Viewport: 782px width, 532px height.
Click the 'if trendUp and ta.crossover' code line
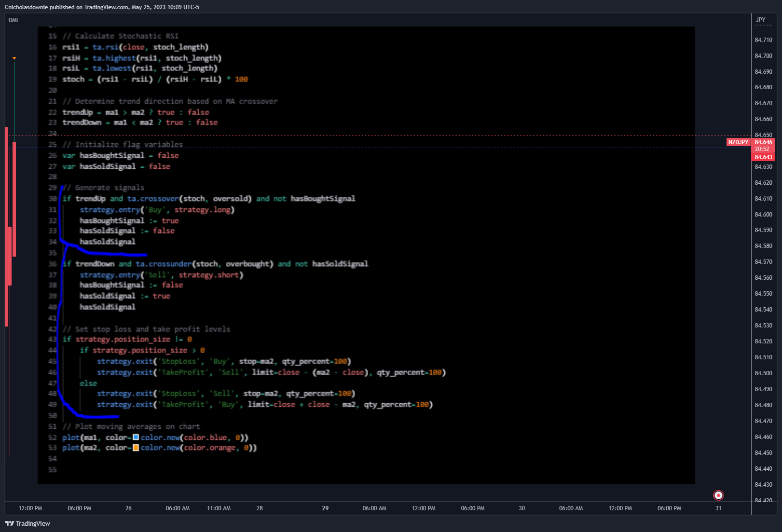coord(208,199)
